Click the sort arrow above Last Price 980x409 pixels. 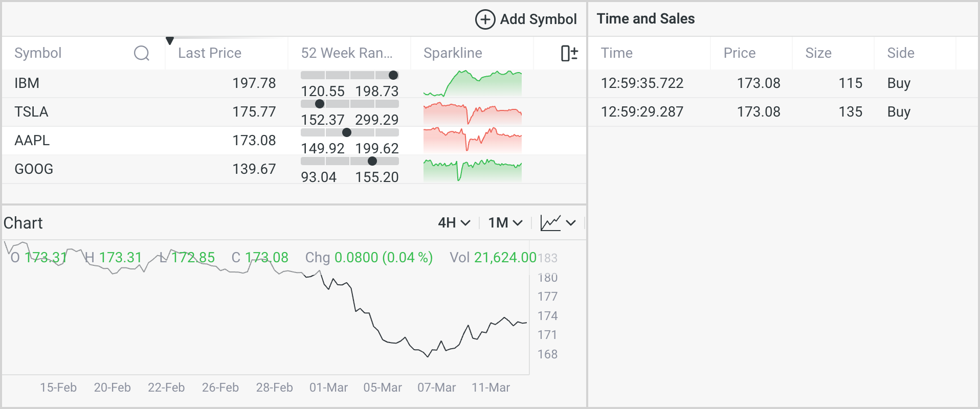point(170,40)
